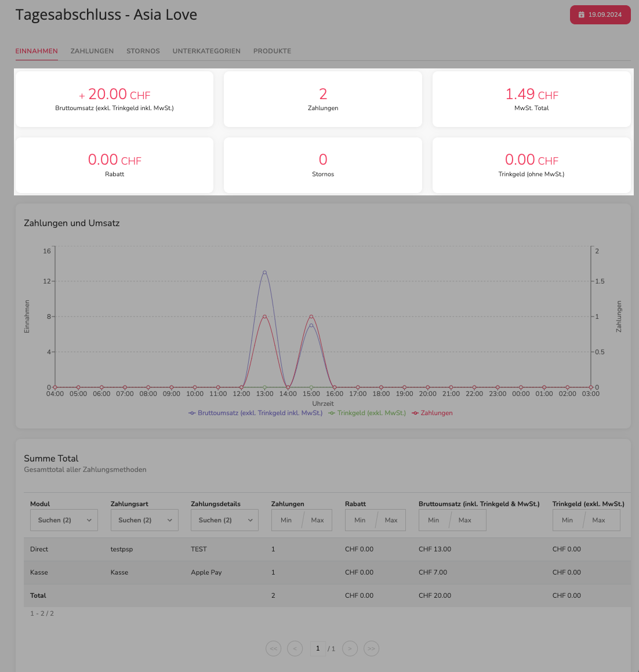Sort by Bruttoumsatz (inkl. Trinkgeld & MwSt.) header
639x672 pixels.
click(x=479, y=504)
